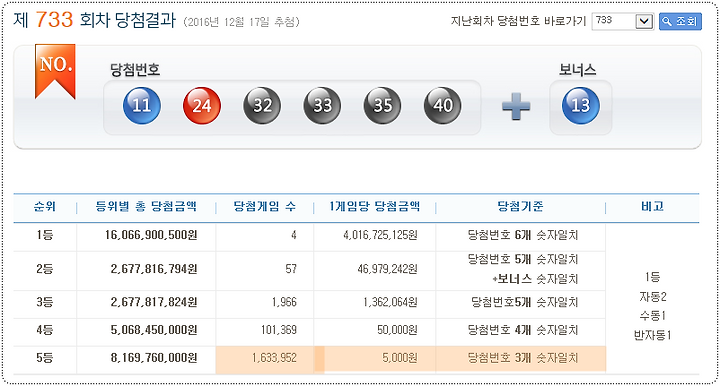
Task: Click criteria 당첨번호5개 숫자일치 in 3등 row
Action: [x=524, y=302]
